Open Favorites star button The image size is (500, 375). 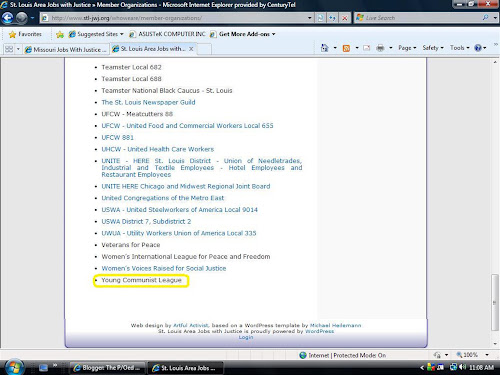25,34
